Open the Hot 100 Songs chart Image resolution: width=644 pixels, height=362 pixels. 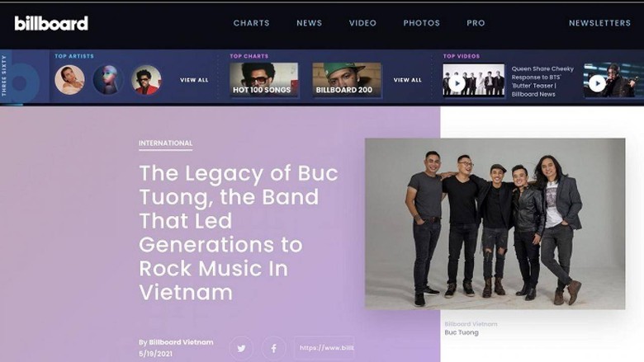(x=264, y=80)
